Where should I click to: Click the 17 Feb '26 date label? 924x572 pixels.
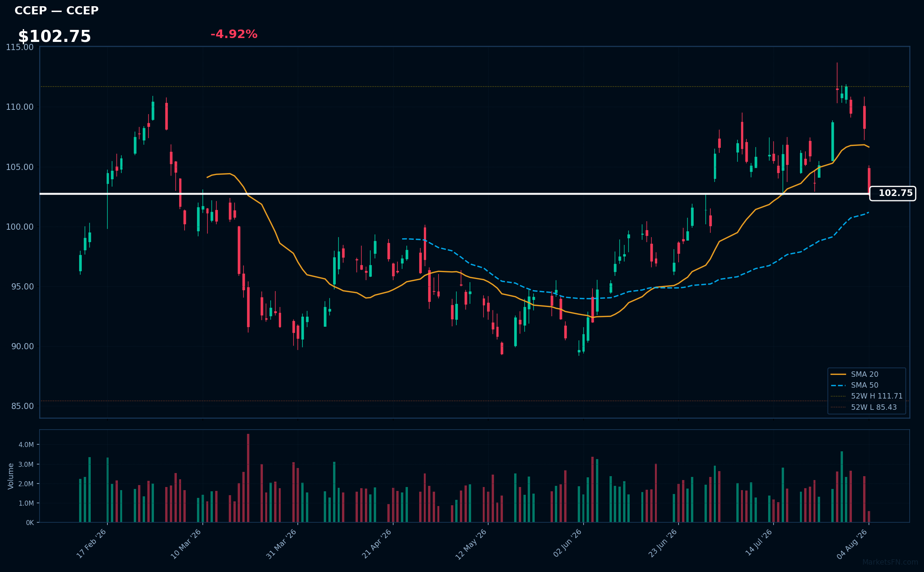(92, 544)
